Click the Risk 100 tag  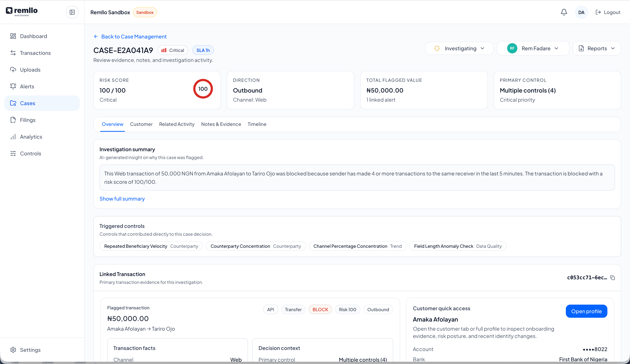pyautogui.click(x=347, y=310)
